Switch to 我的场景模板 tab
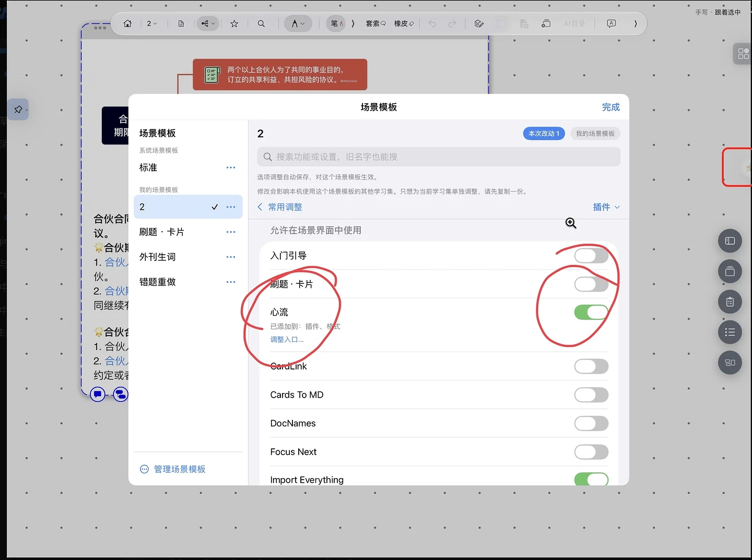 click(595, 134)
